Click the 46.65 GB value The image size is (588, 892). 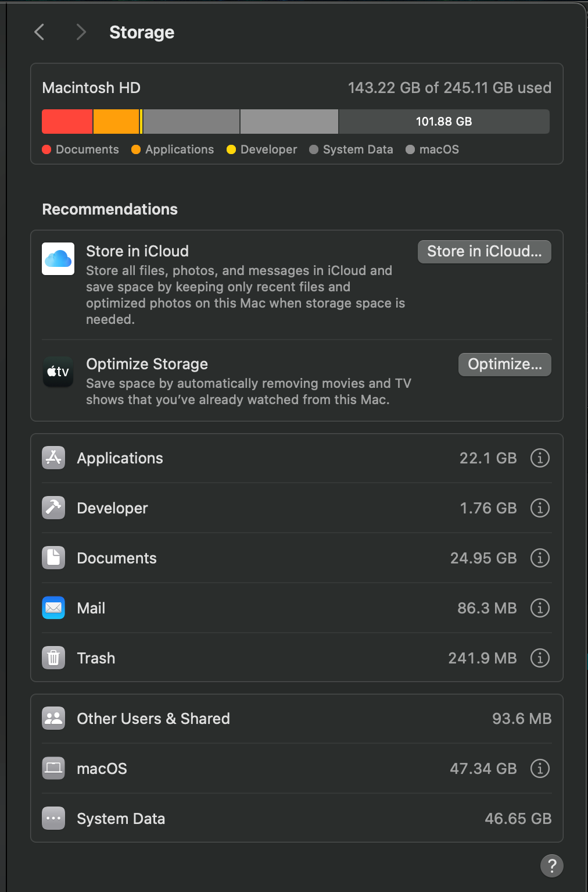[518, 819]
